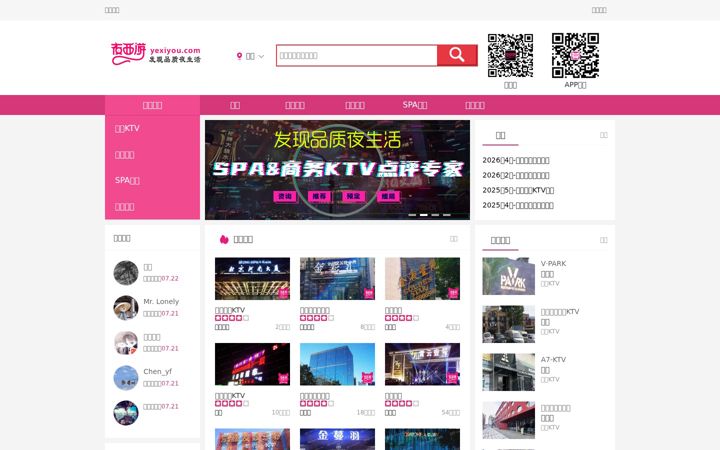This screenshot has height=450, width=720.
Task: Click the QR code labeled APP
Action: [575, 55]
